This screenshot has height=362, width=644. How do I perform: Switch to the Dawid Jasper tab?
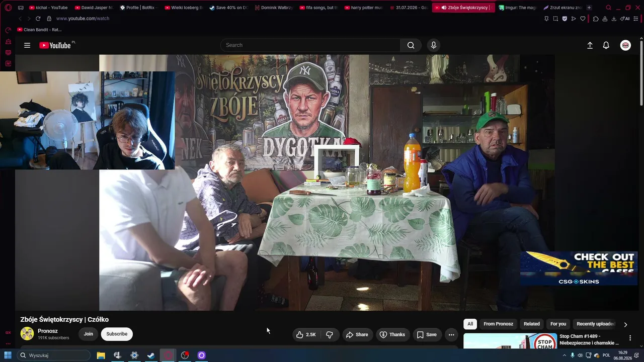[94, 8]
